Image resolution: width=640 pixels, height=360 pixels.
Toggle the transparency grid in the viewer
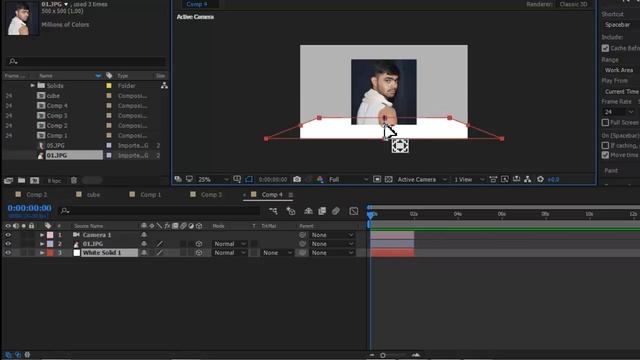[x=389, y=179]
